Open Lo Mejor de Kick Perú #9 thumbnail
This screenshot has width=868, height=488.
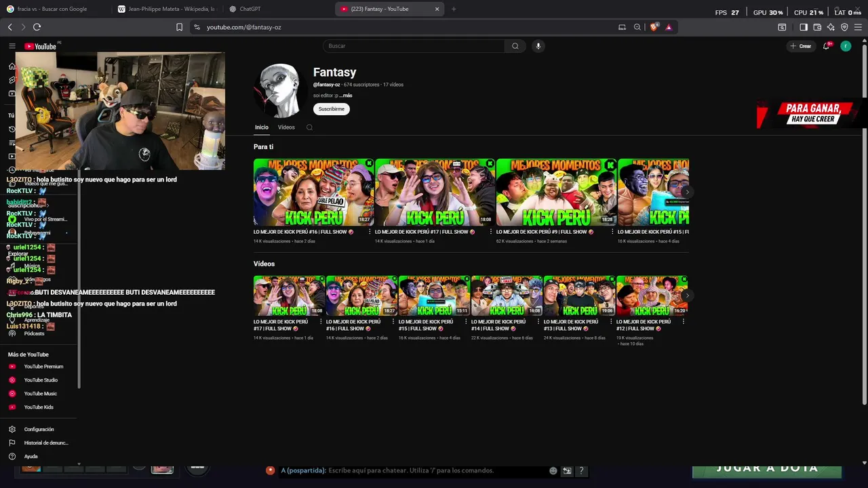point(556,192)
